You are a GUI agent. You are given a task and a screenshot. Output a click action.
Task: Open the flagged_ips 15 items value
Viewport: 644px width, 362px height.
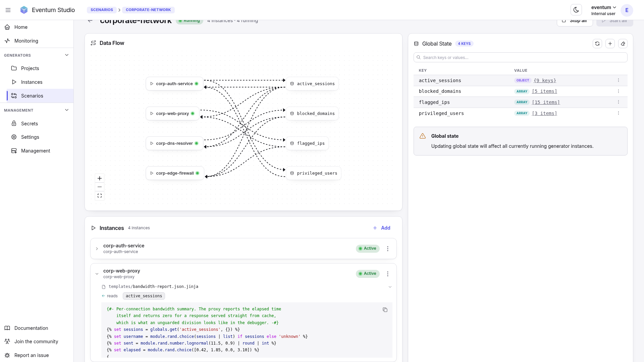546,102
